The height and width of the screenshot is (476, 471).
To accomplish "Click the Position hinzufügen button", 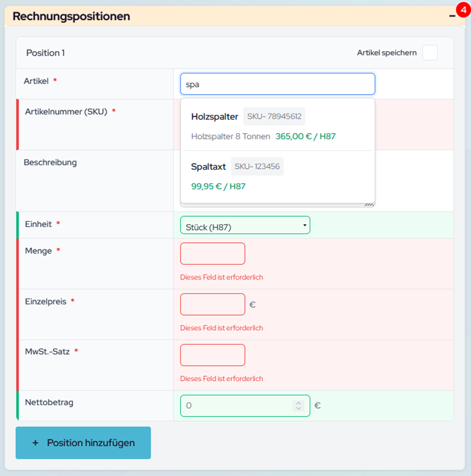I will tap(83, 443).
